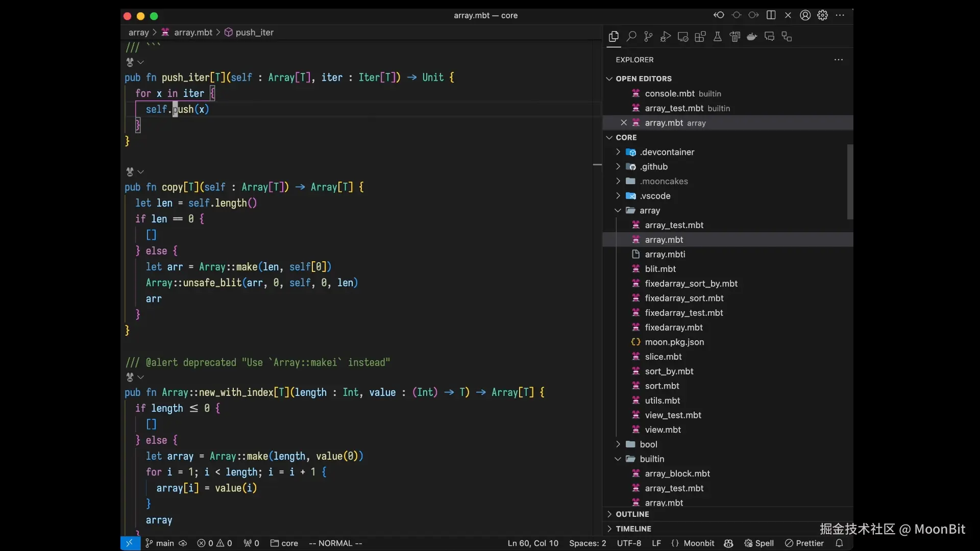Screen dimensions: 980x551
Task: Open the Remote Explorer icon
Action: 683,37
